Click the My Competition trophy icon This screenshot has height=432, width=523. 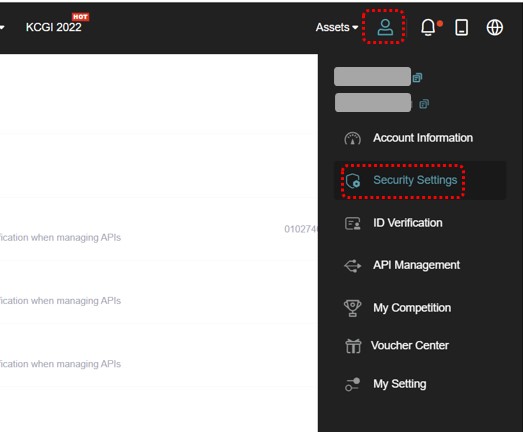pyautogui.click(x=353, y=308)
